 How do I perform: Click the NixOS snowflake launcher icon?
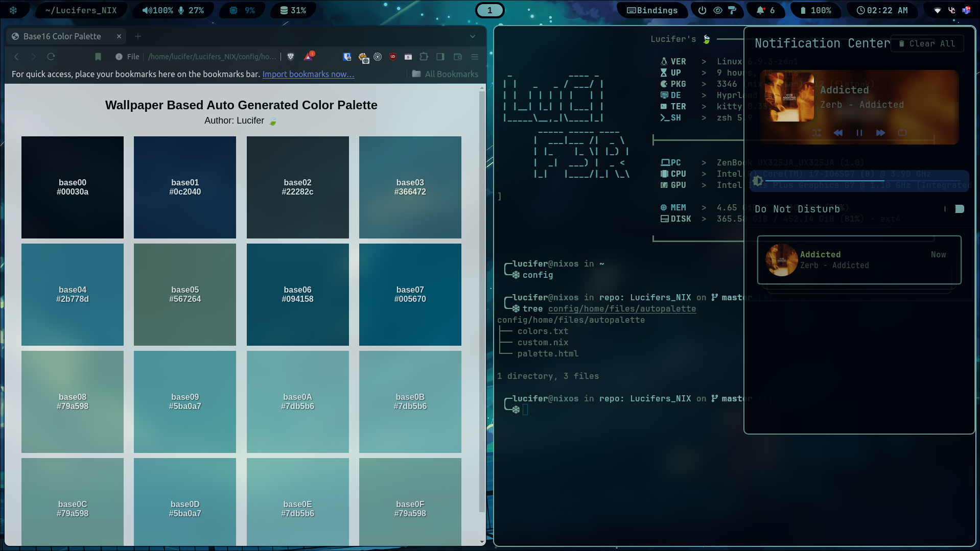(x=14, y=10)
